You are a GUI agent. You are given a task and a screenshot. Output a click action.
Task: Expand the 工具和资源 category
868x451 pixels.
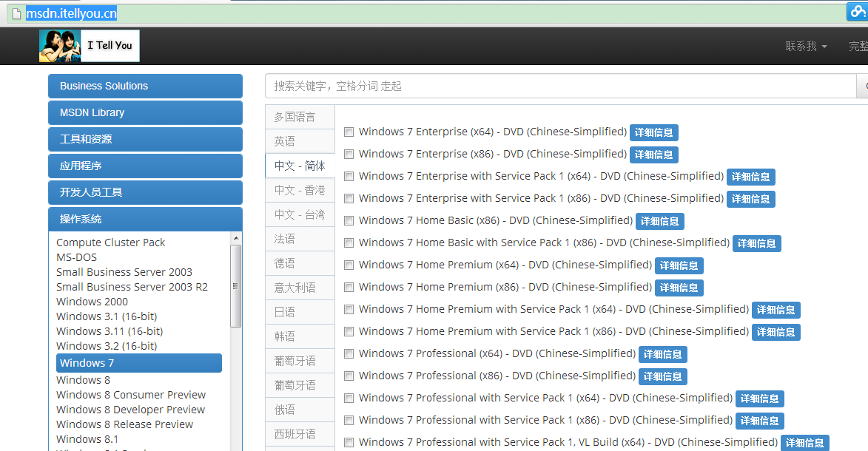[145, 139]
